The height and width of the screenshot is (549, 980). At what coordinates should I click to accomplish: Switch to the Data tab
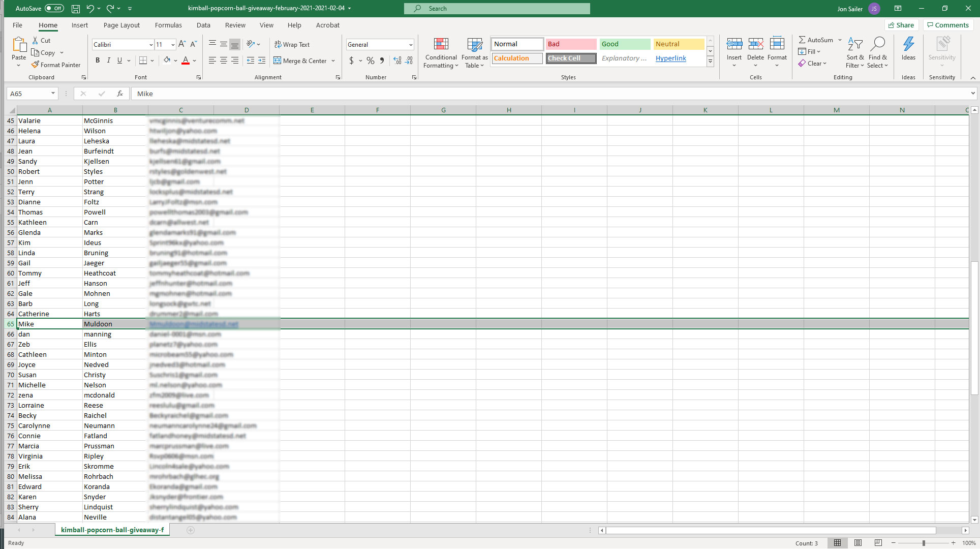click(203, 25)
